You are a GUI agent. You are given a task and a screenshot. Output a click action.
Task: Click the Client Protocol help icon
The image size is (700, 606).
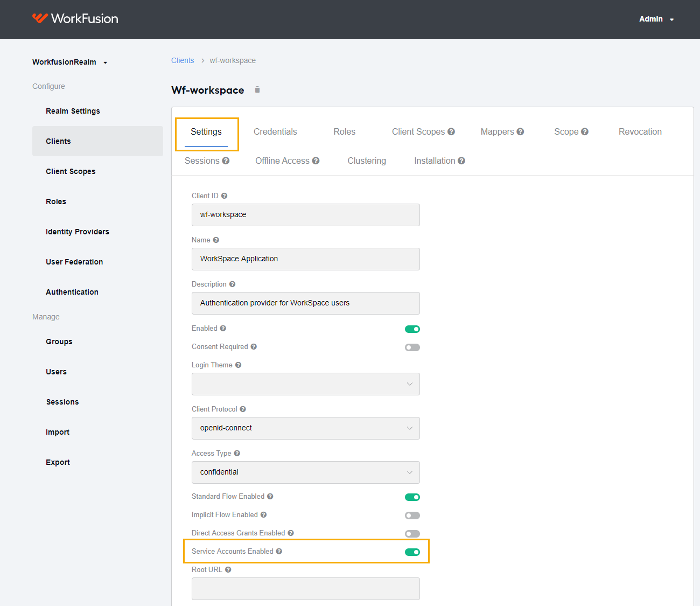pos(243,409)
